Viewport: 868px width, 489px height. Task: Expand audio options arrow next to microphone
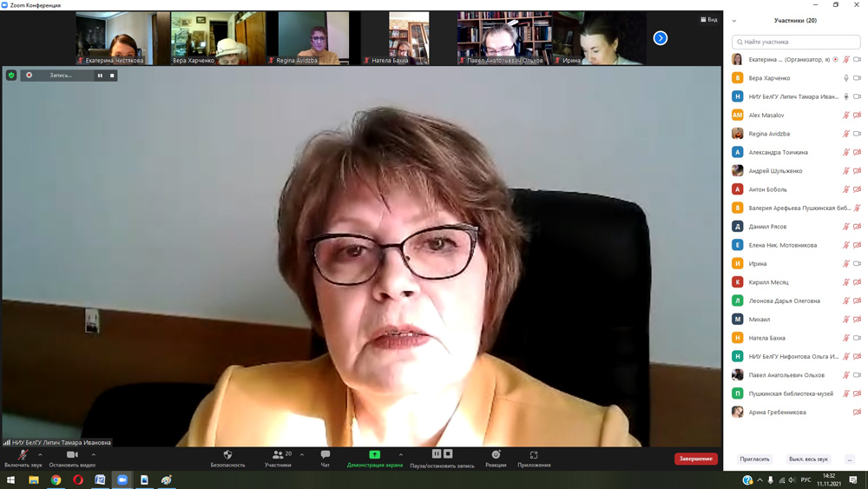pos(40,454)
